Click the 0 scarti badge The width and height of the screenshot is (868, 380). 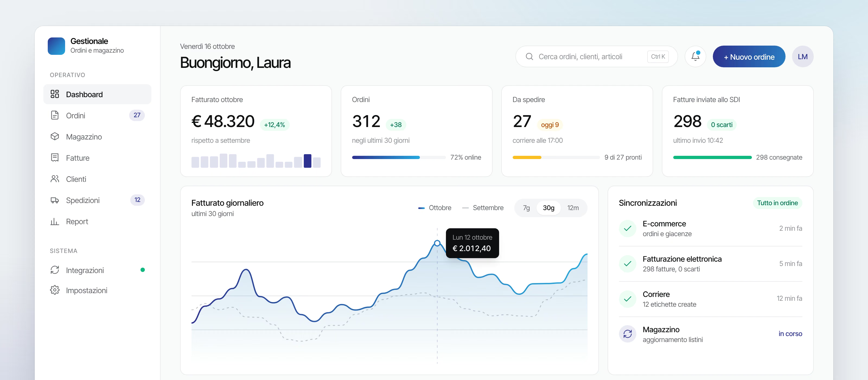(x=722, y=125)
